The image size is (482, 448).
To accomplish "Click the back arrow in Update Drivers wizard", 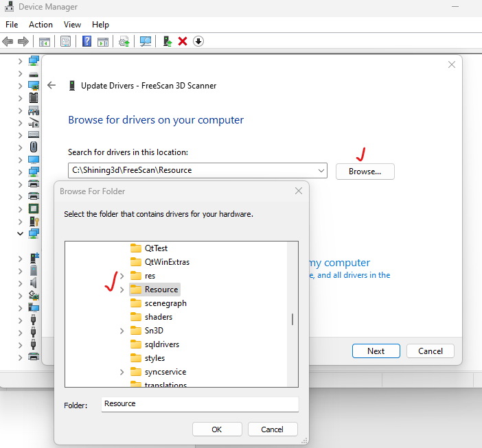I will pyautogui.click(x=51, y=85).
